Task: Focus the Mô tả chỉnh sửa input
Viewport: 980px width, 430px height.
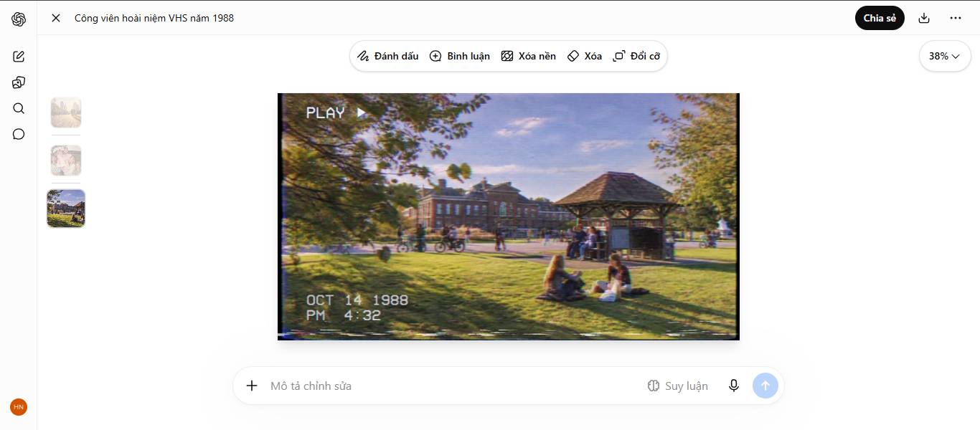Action: click(x=452, y=386)
